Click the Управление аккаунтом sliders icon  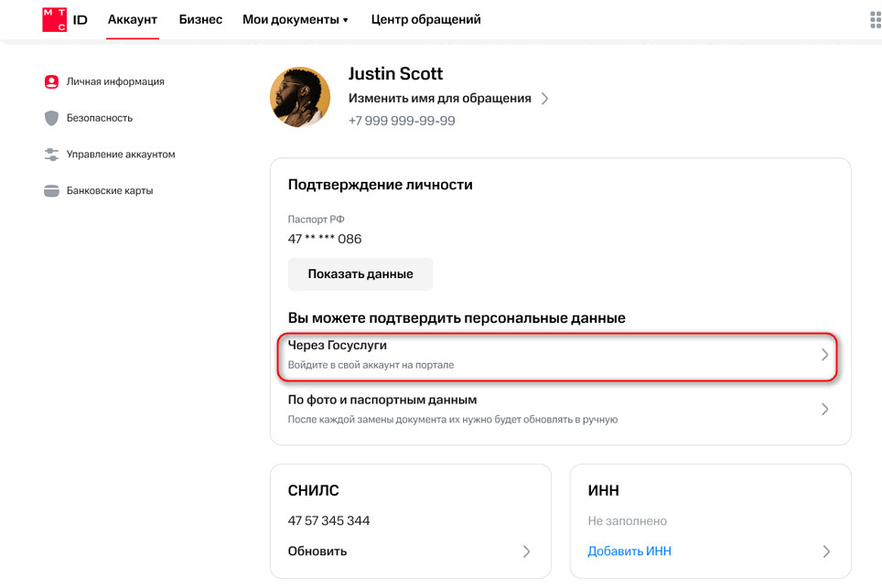[51, 155]
